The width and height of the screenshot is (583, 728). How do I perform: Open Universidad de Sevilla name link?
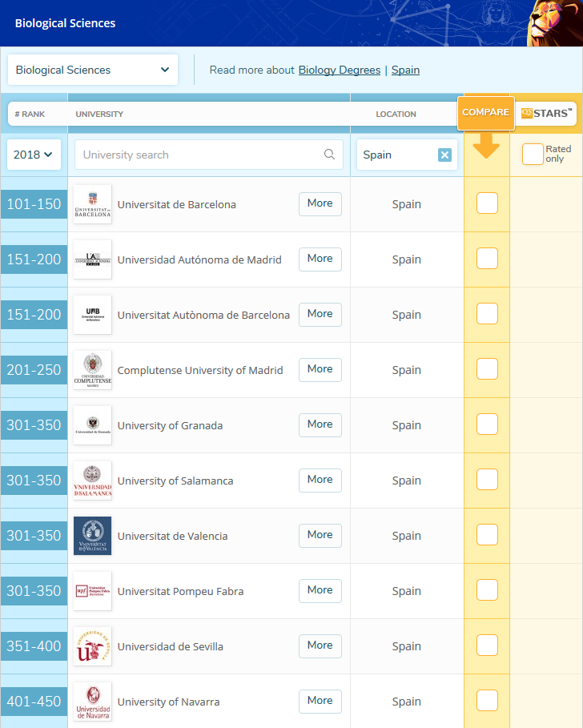tap(170, 647)
